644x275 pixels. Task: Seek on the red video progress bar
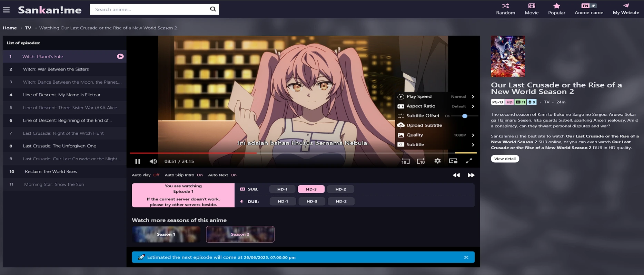pyautogui.click(x=193, y=153)
